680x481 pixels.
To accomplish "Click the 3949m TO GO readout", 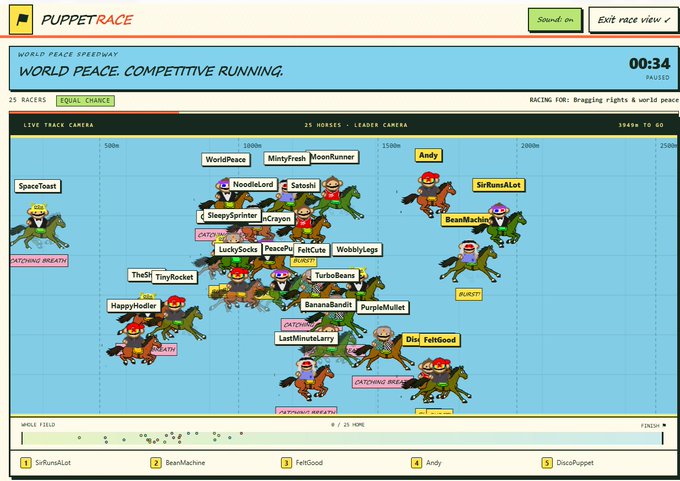I will (641, 125).
